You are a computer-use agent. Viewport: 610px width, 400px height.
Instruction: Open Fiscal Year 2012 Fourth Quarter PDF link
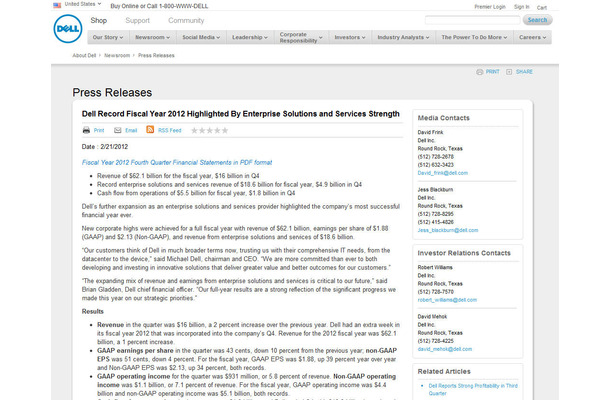click(177, 163)
